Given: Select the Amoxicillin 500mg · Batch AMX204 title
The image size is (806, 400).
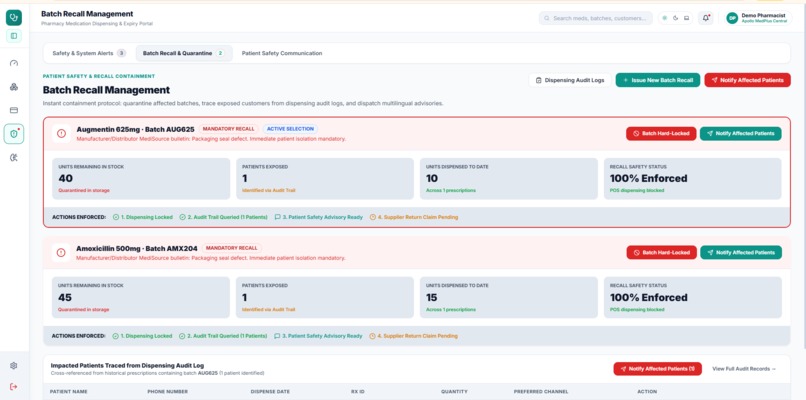Looking at the screenshot, I should 137,248.
